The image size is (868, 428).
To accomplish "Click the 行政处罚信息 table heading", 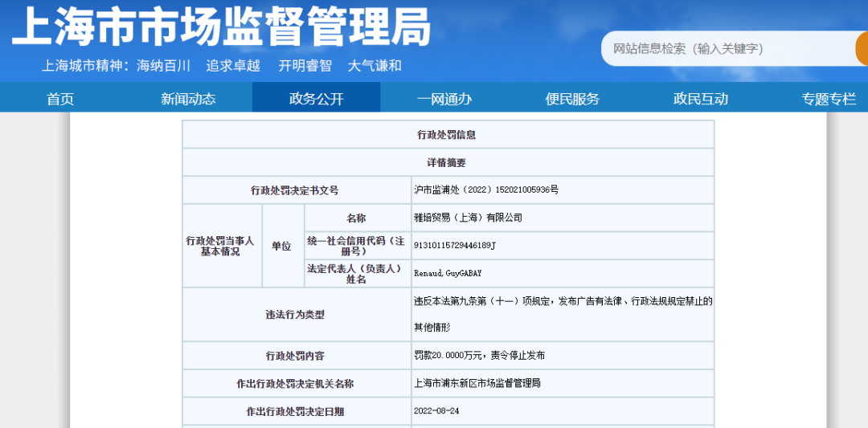I will (446, 134).
